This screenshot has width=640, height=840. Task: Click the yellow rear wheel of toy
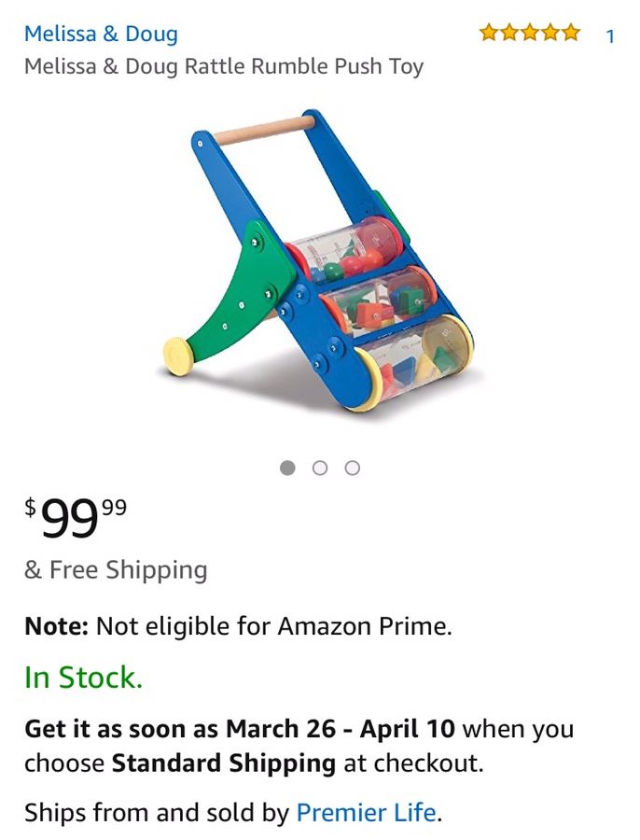(178, 355)
